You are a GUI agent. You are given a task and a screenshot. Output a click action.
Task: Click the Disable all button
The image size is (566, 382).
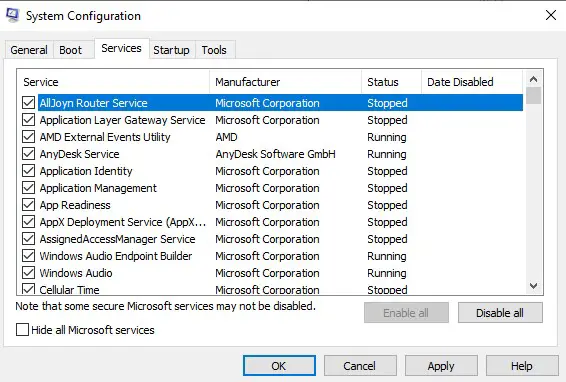(x=500, y=313)
